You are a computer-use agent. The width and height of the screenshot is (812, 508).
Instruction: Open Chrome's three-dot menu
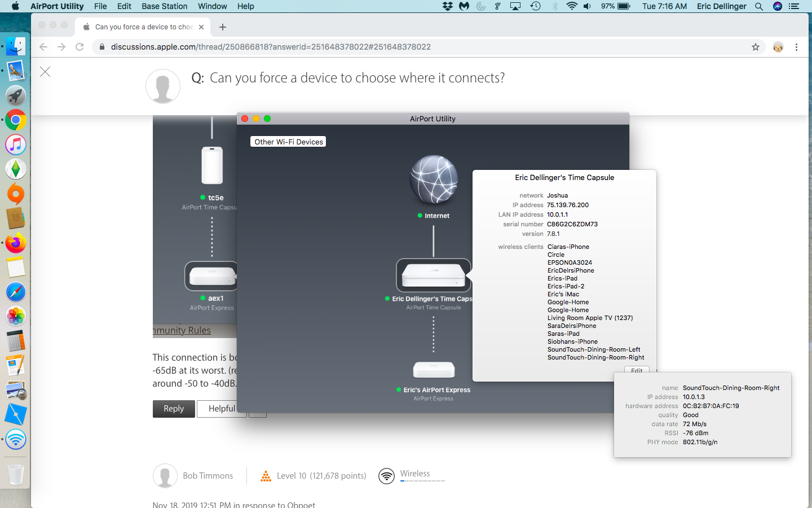pyautogui.click(x=796, y=47)
